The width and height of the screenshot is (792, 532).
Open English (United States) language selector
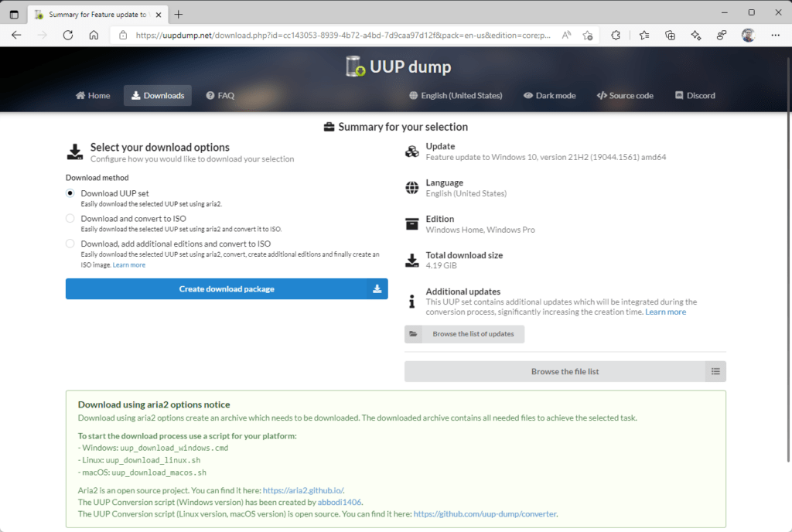pyautogui.click(x=455, y=96)
